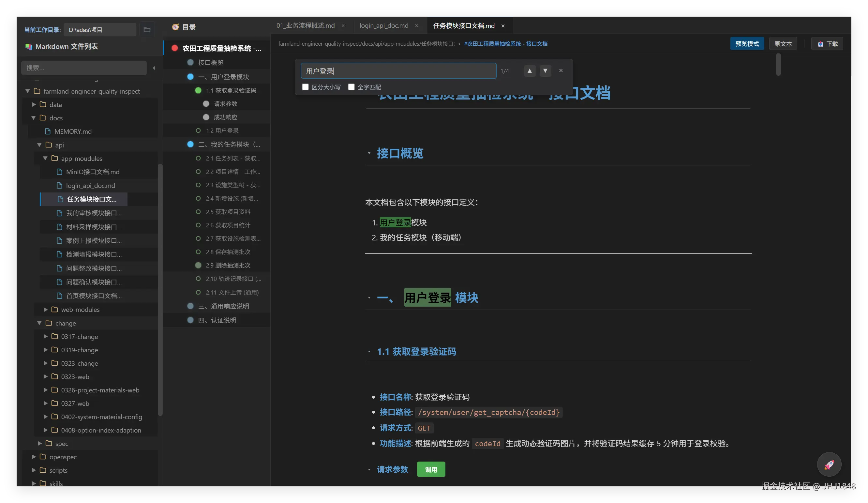Switch to the login_api_doc.md tab

point(383,25)
